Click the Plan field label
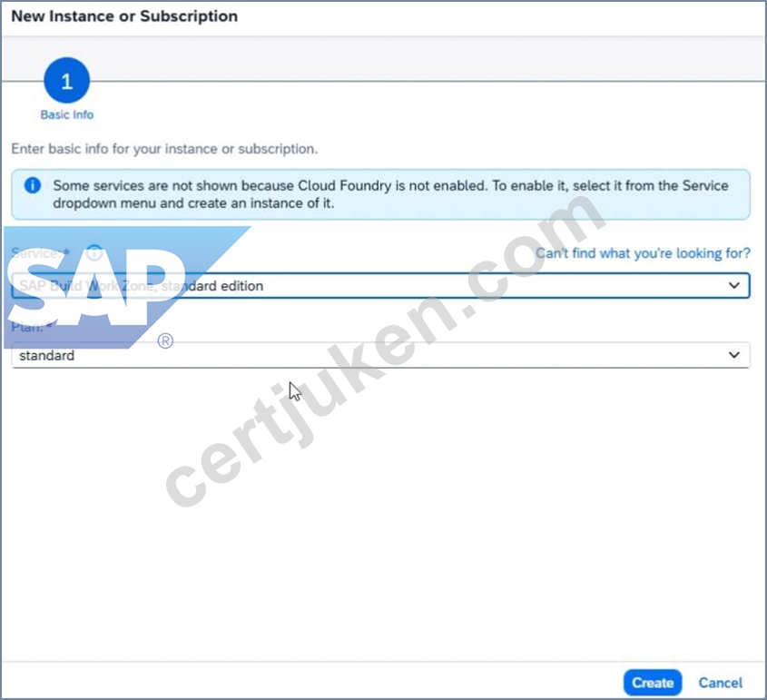 point(32,327)
